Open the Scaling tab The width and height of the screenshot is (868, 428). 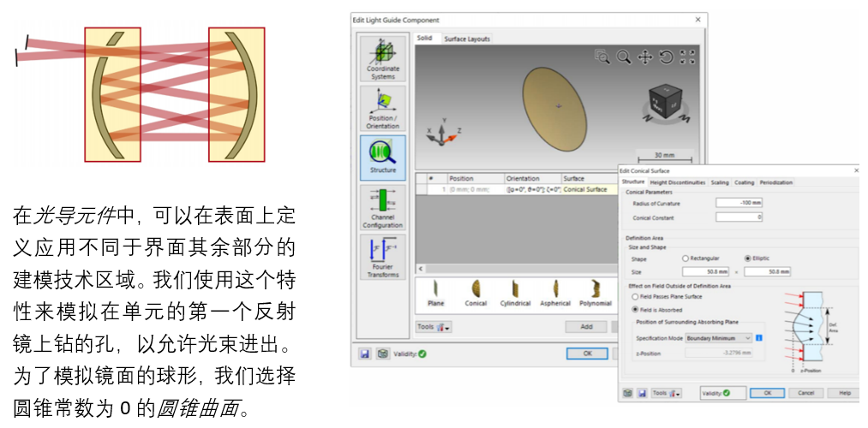tap(720, 182)
